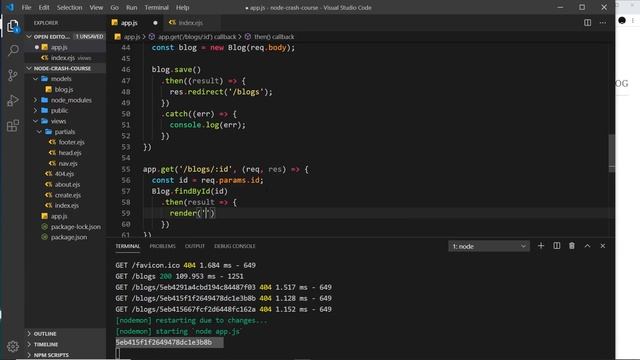This screenshot has width=640, height=360.
Task: Open editor More Actions ellipsis menu
Action: tap(603, 23)
